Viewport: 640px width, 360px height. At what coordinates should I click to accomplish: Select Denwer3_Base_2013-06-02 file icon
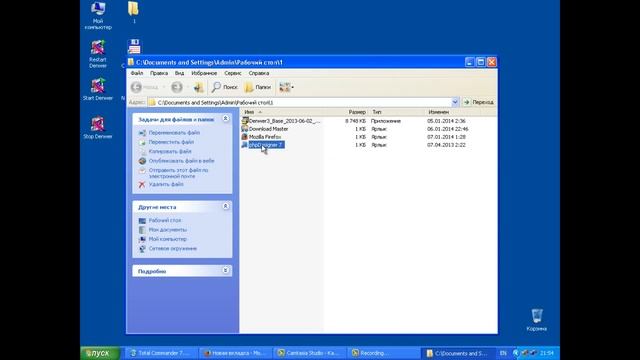245,121
